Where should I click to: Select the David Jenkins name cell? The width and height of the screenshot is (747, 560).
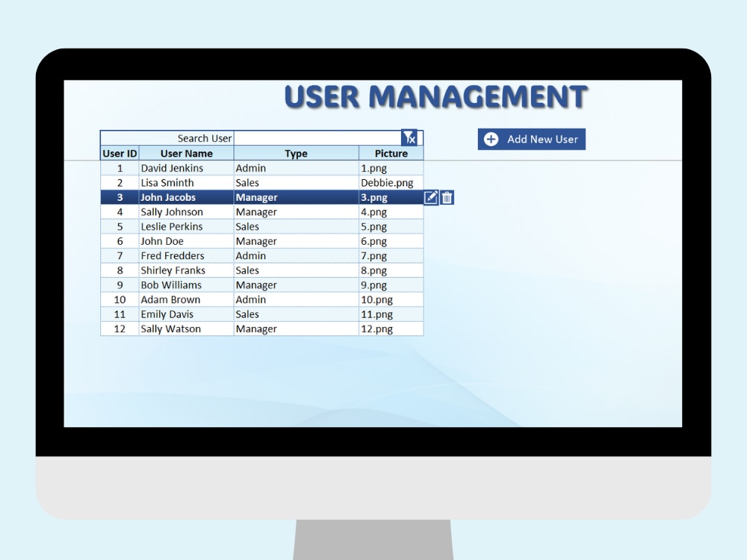(186, 168)
